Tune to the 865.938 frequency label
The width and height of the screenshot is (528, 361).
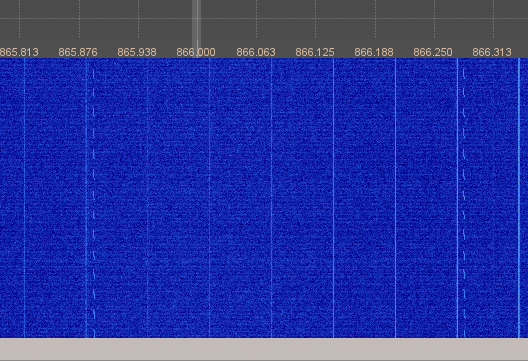tap(137, 52)
